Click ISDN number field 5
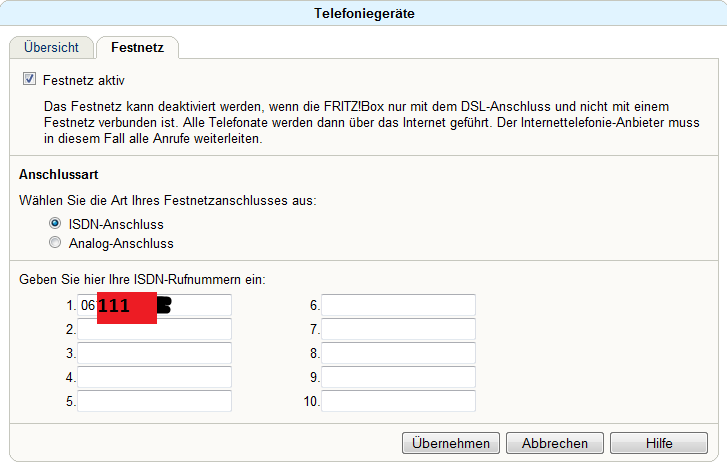The height and width of the screenshot is (462, 727). 154,401
